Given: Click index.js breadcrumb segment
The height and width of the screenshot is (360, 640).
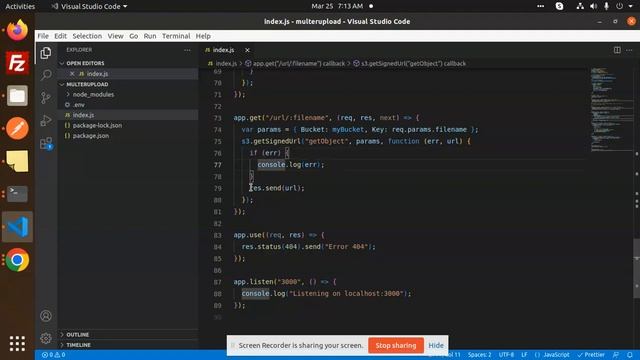Looking at the screenshot, I should [222, 64].
